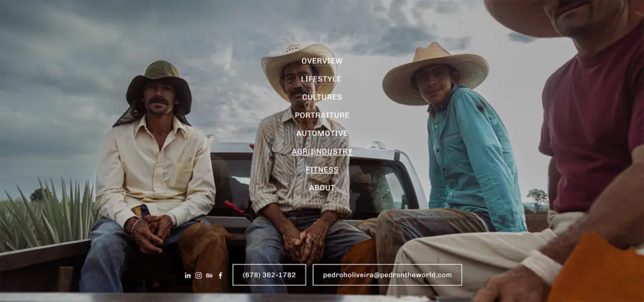Open the Portraiture section
The image size is (644, 302).
pos(322,115)
